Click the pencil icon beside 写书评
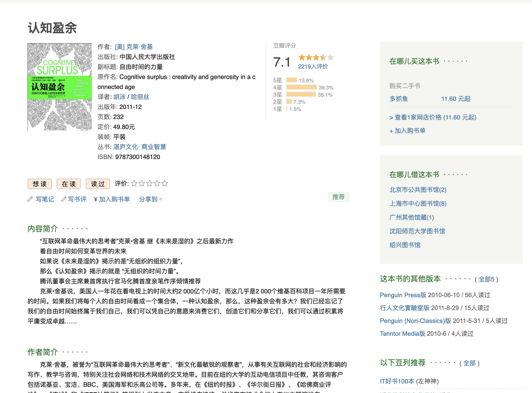The height and width of the screenshot is (393, 532). pyautogui.click(x=64, y=199)
